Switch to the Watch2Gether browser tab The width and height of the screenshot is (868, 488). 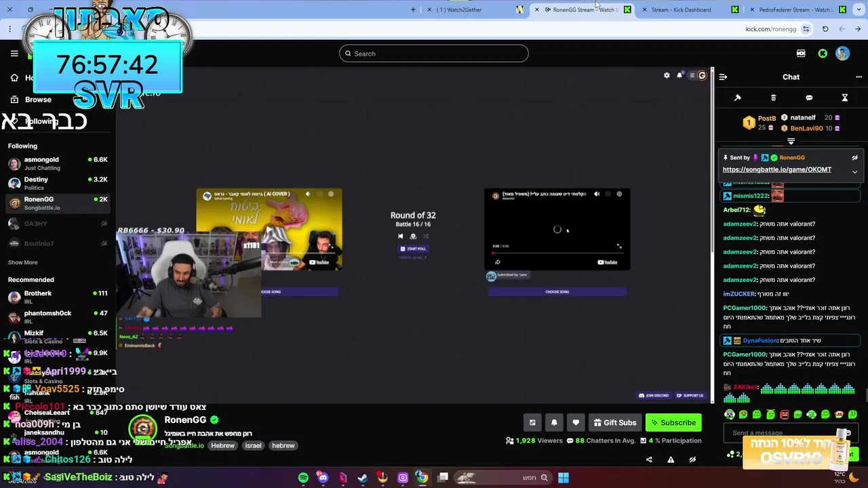click(475, 9)
